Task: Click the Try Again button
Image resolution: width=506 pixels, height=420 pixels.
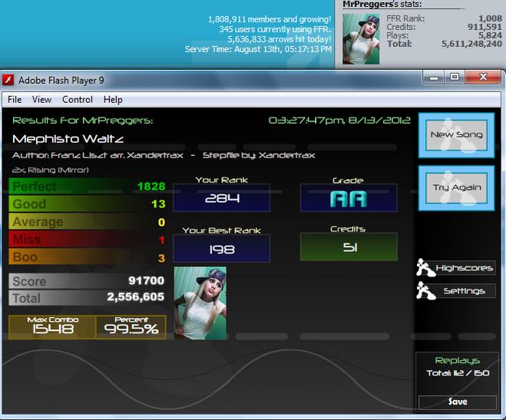Action: pos(456,188)
